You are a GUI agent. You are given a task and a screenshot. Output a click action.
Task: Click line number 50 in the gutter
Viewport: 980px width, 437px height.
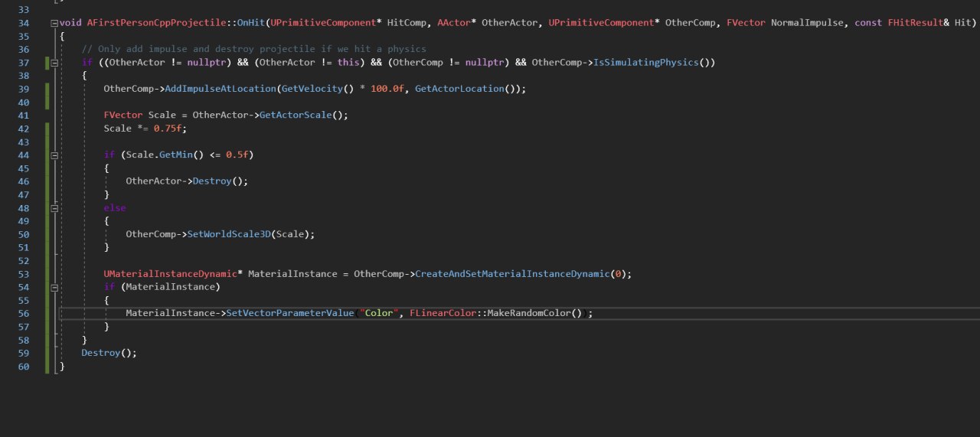[22, 234]
